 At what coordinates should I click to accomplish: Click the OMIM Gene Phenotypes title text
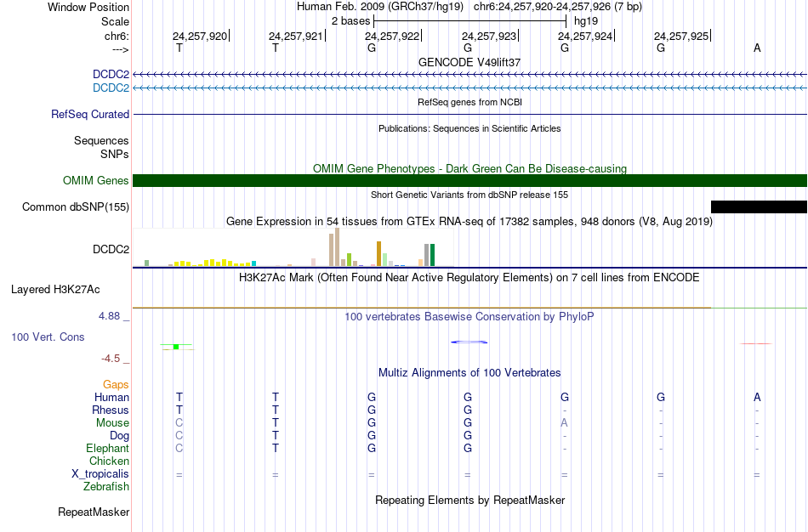(x=470, y=169)
